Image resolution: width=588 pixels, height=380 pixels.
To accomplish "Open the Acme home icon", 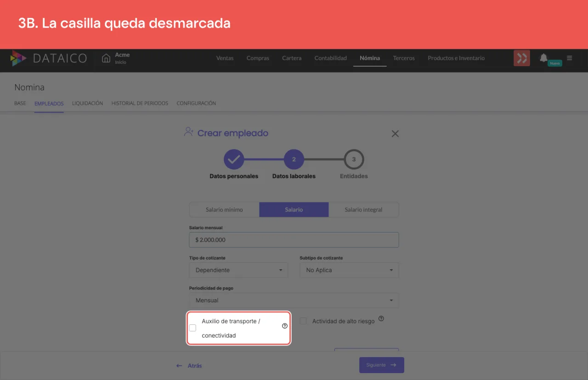I will click(x=106, y=58).
